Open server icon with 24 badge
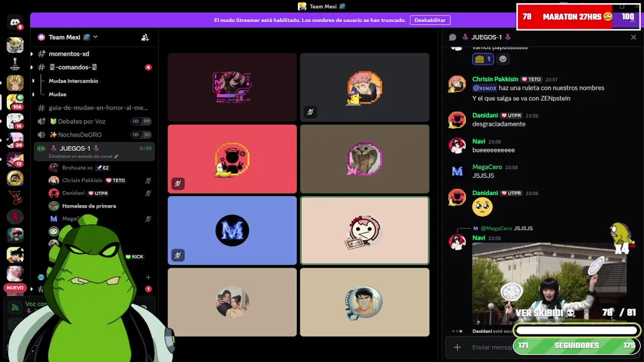Image resolution: width=644 pixels, height=362 pixels. click(x=15, y=140)
